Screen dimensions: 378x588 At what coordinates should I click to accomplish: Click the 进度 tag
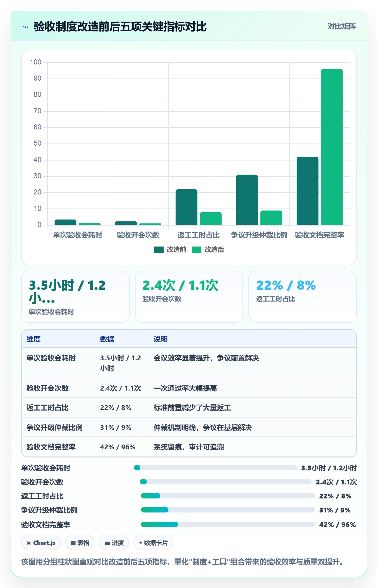pos(114,543)
